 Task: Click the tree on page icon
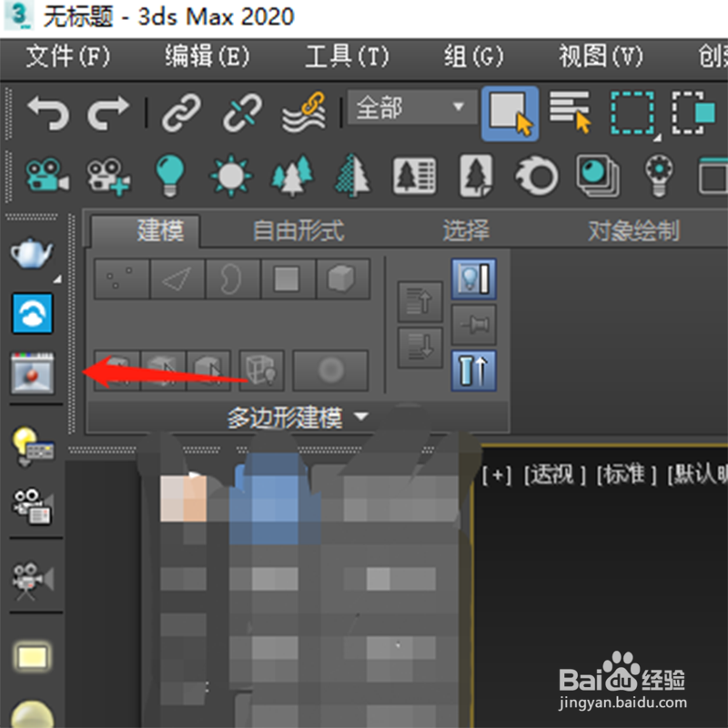pos(476,176)
